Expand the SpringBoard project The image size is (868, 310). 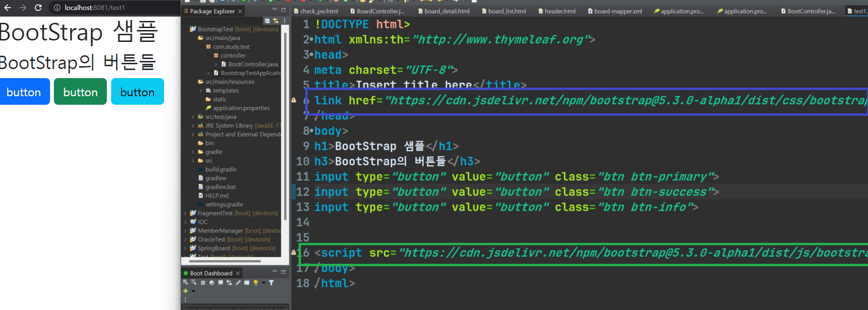pyautogui.click(x=186, y=248)
